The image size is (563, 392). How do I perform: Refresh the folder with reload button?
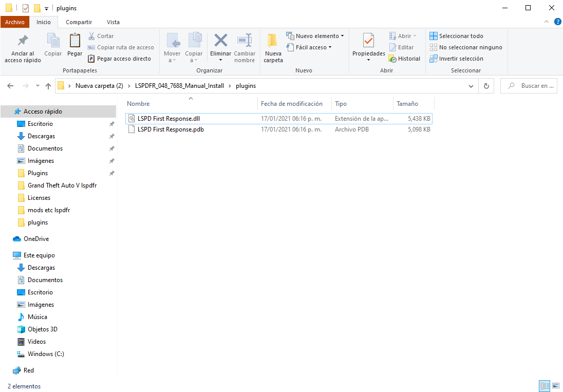(x=486, y=86)
